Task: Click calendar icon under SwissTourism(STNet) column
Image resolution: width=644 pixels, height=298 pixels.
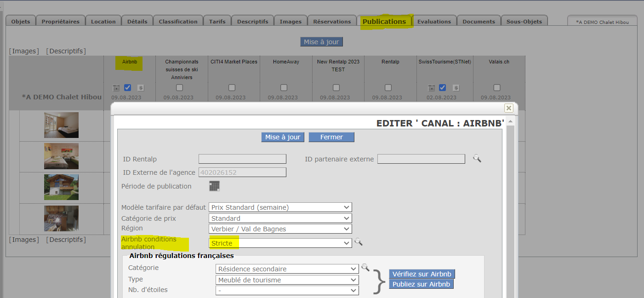Action: [432, 88]
